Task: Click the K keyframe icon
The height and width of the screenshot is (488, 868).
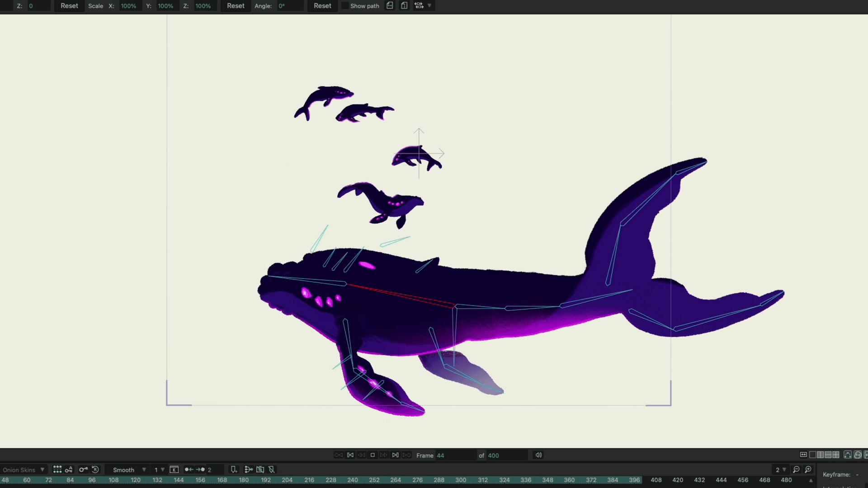Action: click(x=174, y=470)
